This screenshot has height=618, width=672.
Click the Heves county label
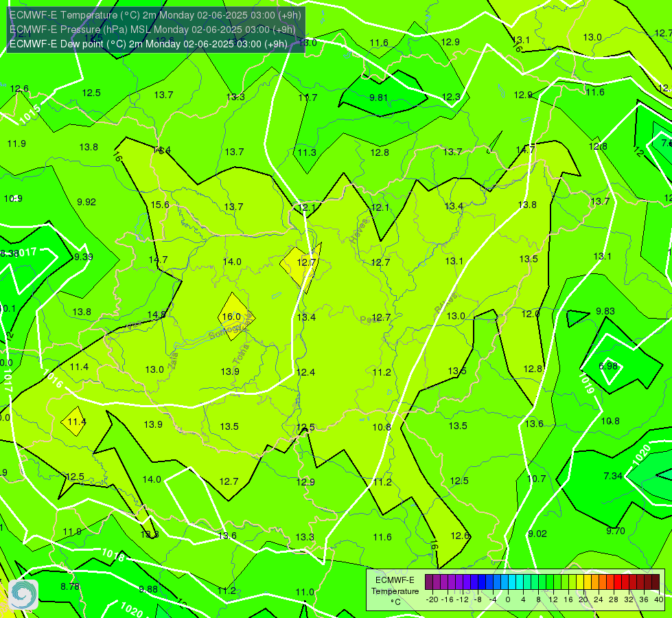(x=359, y=231)
